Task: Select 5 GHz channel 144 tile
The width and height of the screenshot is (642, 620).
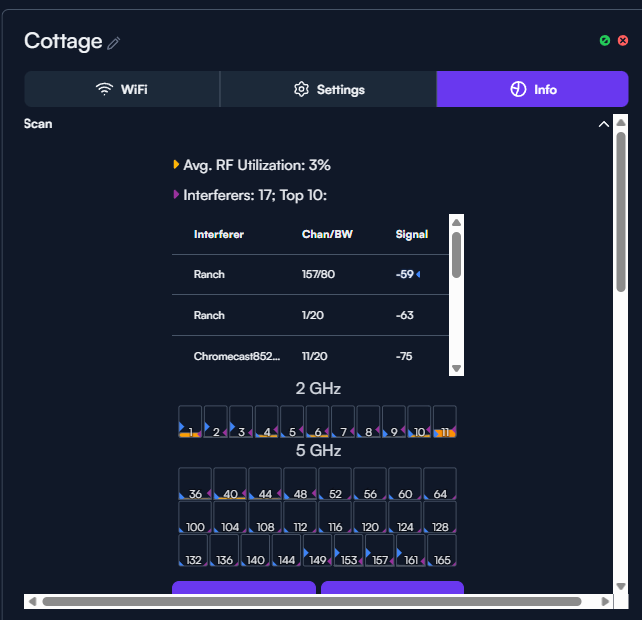Action: (287, 550)
